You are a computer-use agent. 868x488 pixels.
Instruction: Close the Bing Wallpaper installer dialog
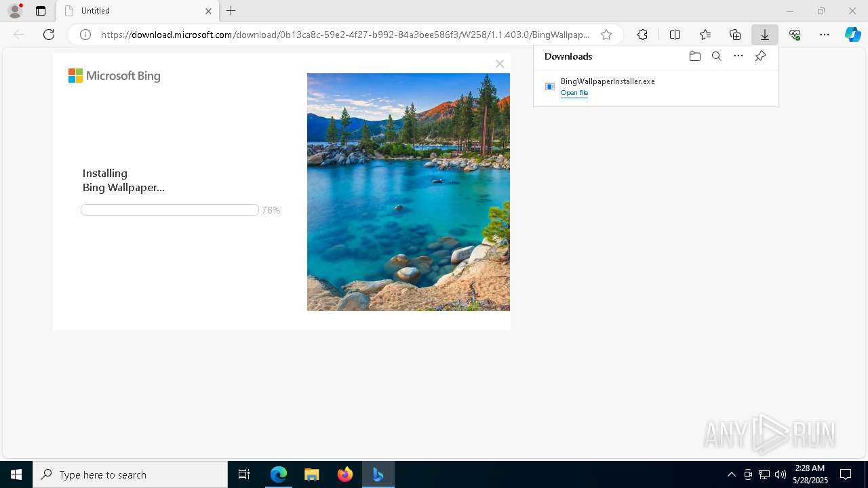pyautogui.click(x=500, y=64)
